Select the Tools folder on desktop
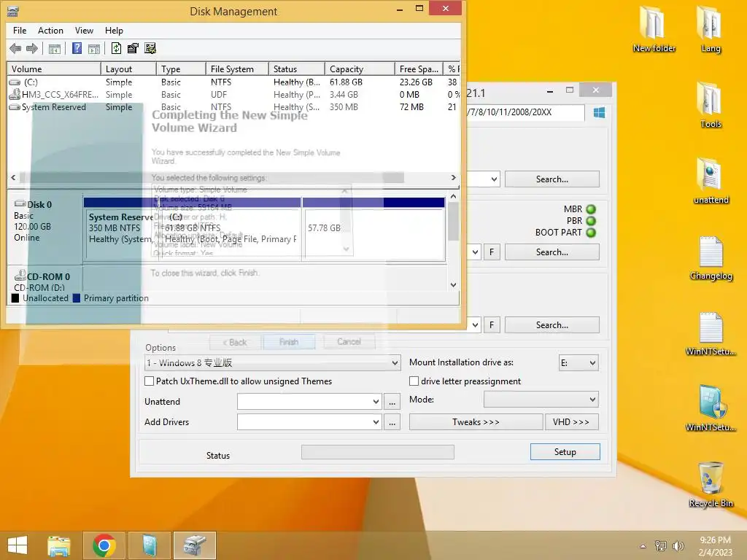 pos(711,105)
